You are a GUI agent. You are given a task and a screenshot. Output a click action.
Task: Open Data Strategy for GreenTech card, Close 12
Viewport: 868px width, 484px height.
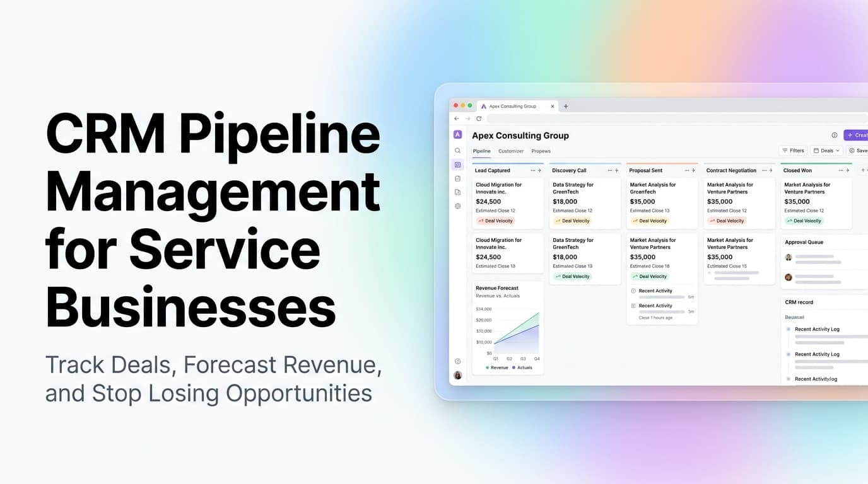(585, 203)
